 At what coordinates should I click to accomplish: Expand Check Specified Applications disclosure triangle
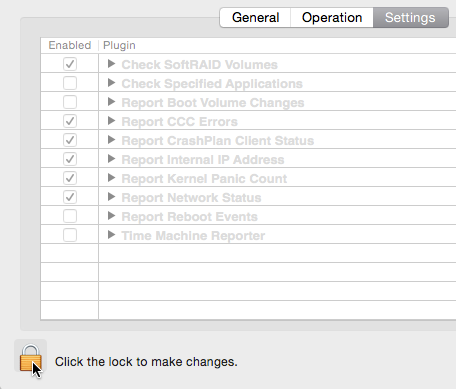pos(112,83)
